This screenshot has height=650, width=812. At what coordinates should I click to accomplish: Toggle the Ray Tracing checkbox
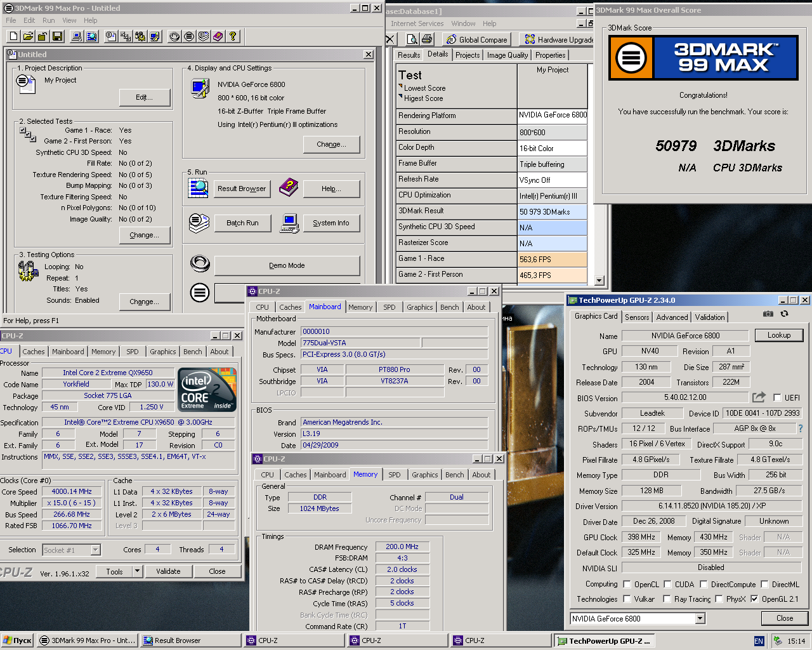pos(667,599)
